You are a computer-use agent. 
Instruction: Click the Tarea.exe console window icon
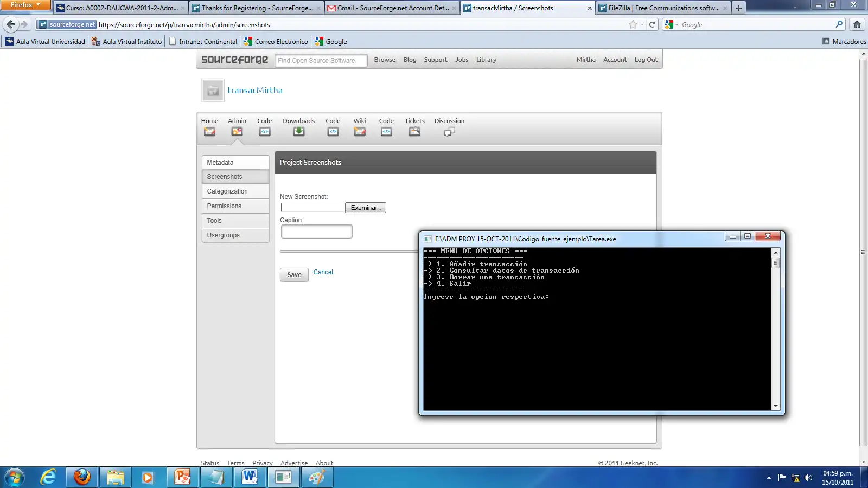click(428, 239)
